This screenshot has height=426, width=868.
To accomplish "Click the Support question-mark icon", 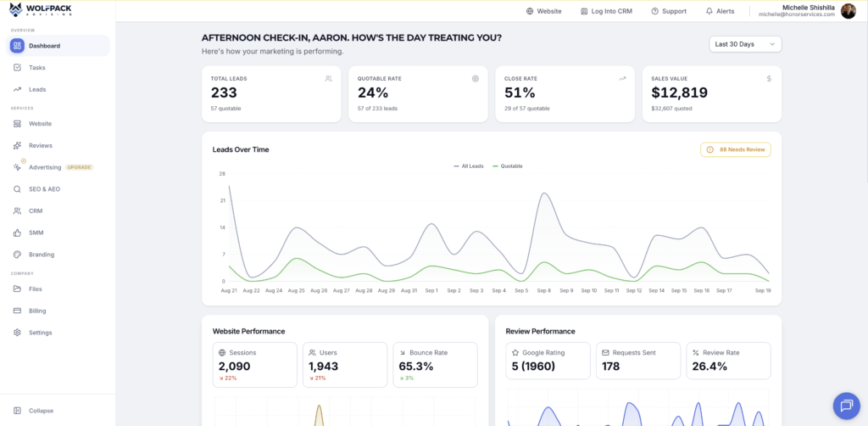I will [x=655, y=11].
